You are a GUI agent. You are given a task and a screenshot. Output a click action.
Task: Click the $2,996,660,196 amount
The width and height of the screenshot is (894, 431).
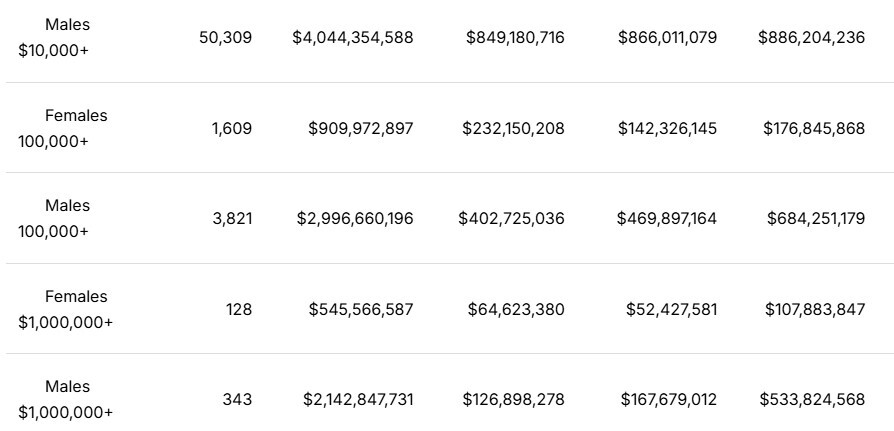355,218
